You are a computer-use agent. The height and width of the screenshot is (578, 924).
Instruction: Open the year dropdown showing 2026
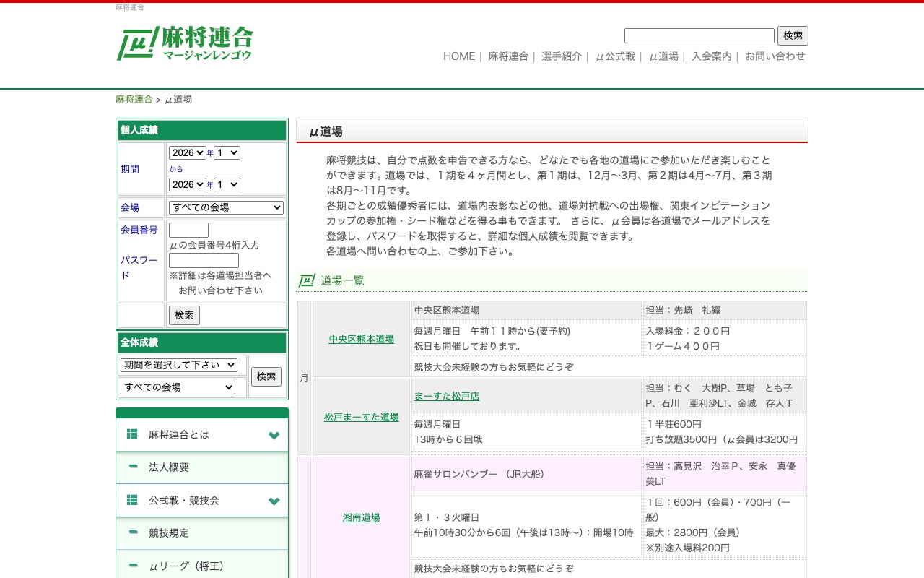pyautogui.click(x=188, y=152)
